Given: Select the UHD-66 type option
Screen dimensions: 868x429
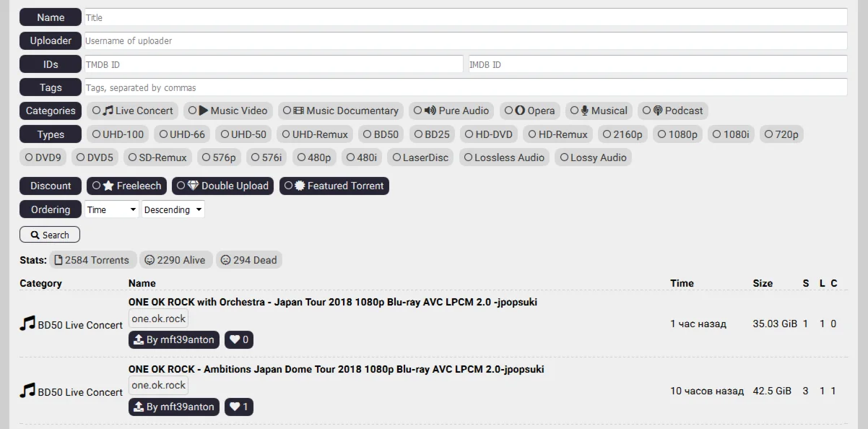Looking at the screenshot, I should click(x=182, y=134).
